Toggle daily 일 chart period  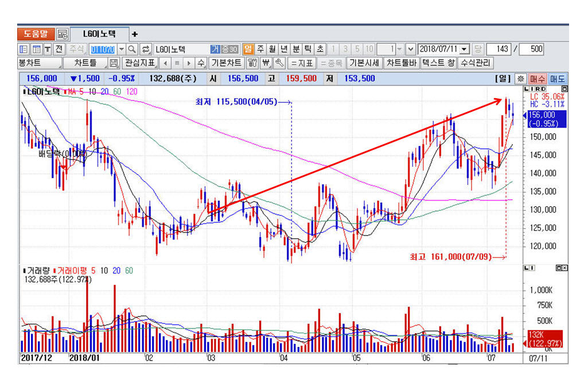(x=248, y=49)
